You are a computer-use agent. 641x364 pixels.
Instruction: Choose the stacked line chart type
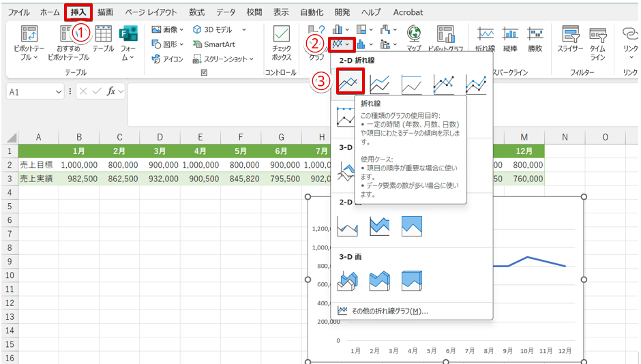pyautogui.click(x=380, y=84)
